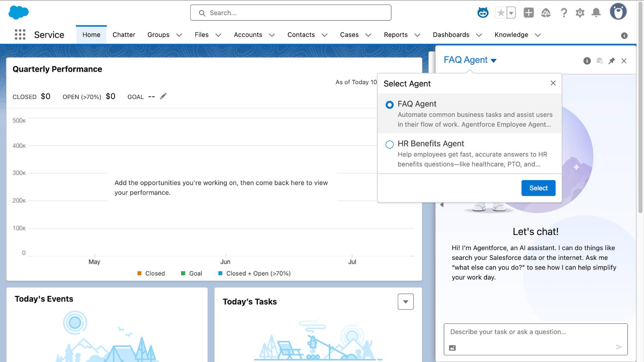
Task: Click the Select button
Action: [539, 188]
